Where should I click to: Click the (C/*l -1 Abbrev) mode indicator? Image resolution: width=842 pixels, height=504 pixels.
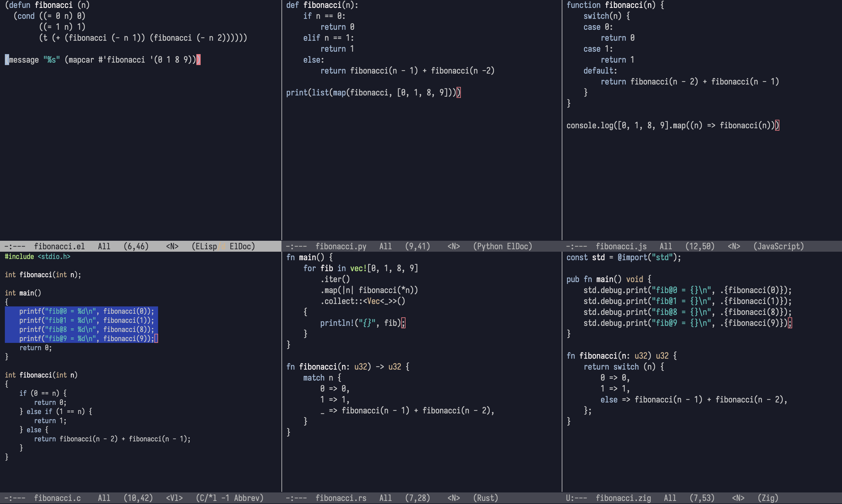point(229,498)
